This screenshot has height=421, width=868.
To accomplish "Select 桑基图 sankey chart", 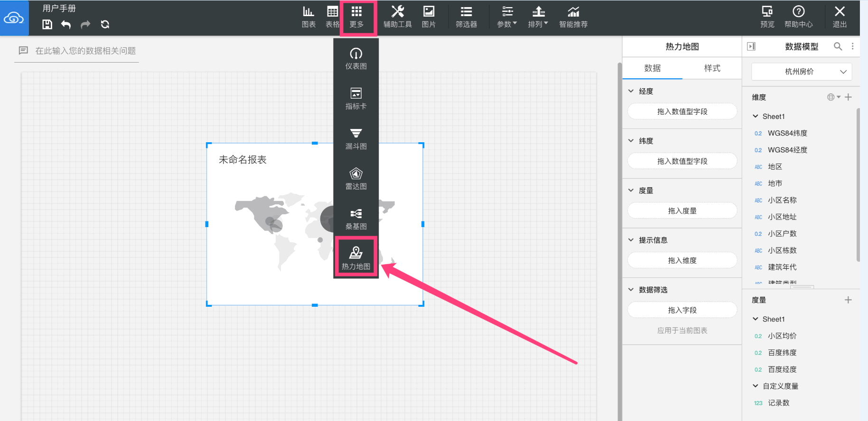I will coord(356,219).
